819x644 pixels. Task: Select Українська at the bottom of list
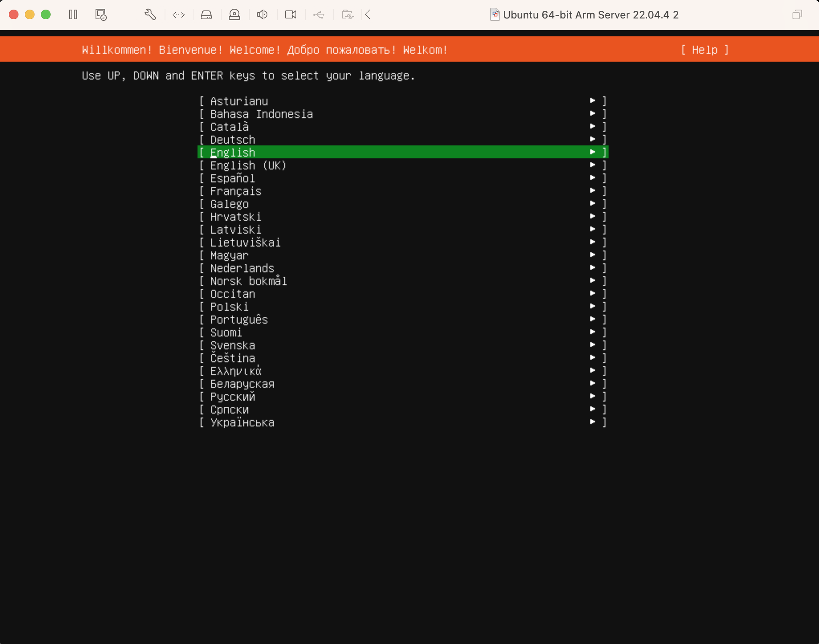(242, 422)
